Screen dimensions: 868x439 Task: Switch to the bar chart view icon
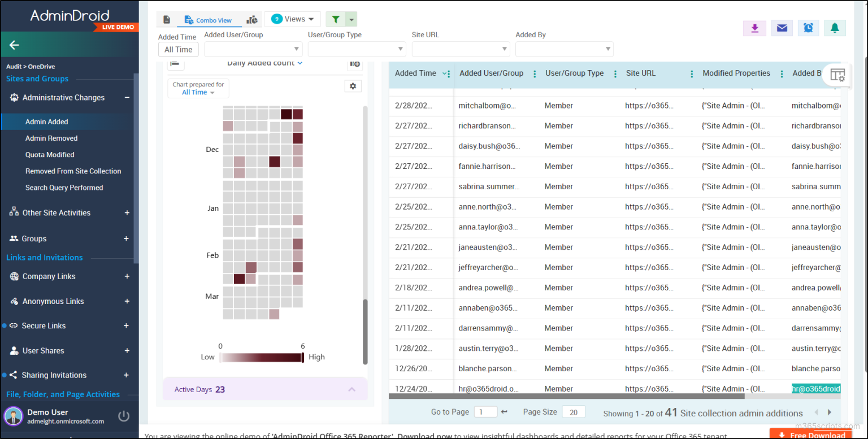[x=252, y=19]
